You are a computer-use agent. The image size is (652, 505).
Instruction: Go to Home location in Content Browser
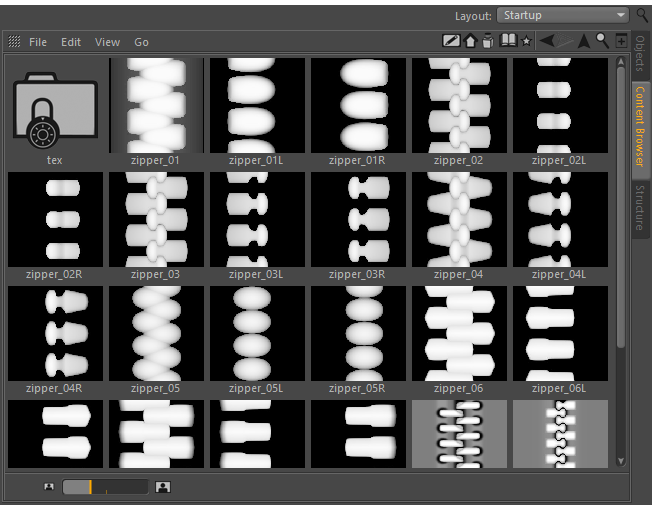(470, 41)
